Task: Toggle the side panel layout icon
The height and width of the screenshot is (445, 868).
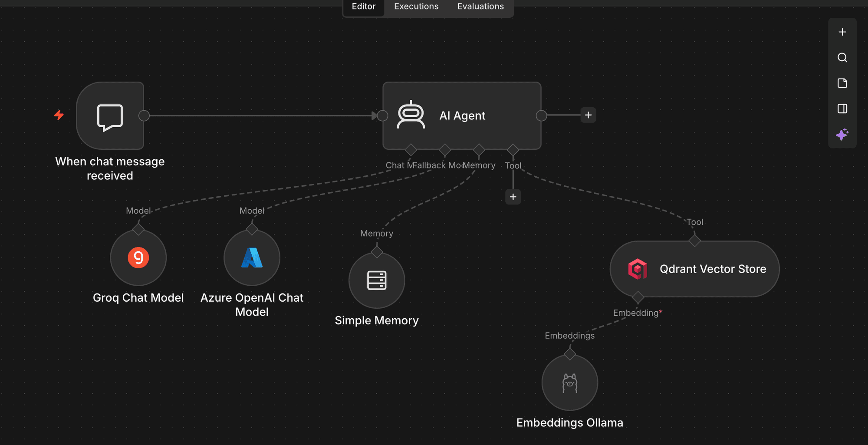Action: [x=842, y=109]
